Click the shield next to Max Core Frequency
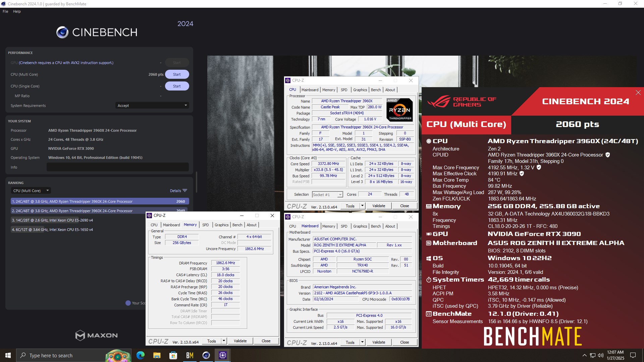The height and width of the screenshot is (362, 644). [x=539, y=167]
